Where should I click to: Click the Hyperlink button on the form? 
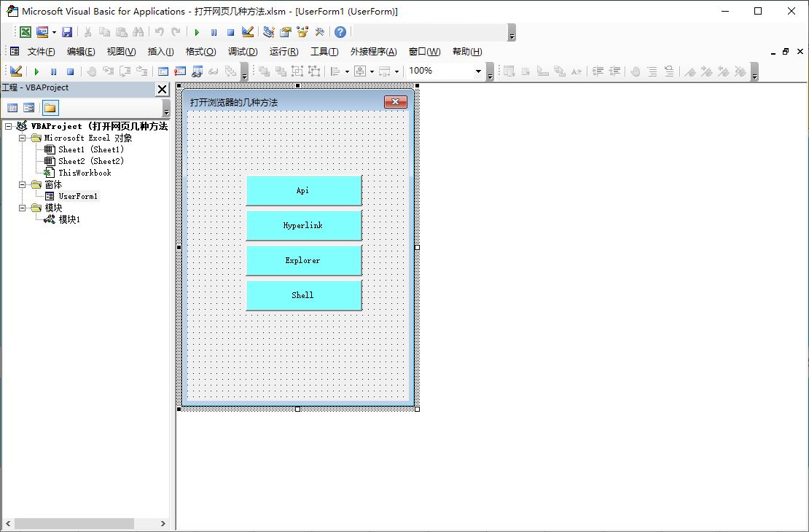[x=303, y=226]
